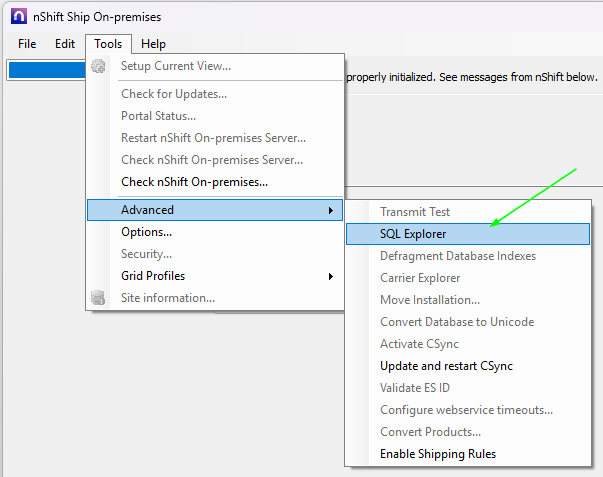Click Carrier Explorer entry
603x477 pixels.
point(420,278)
